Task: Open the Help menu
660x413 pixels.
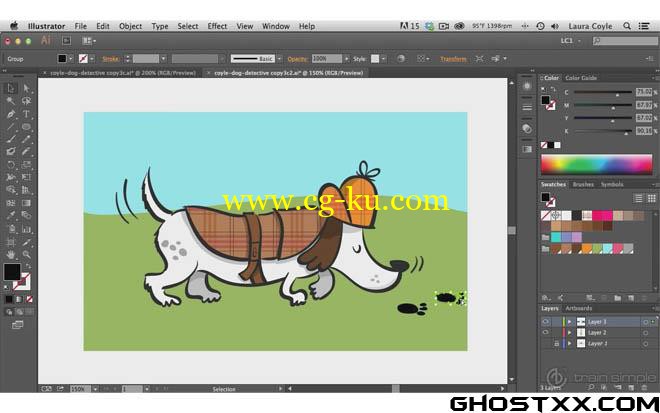Action: [307, 26]
